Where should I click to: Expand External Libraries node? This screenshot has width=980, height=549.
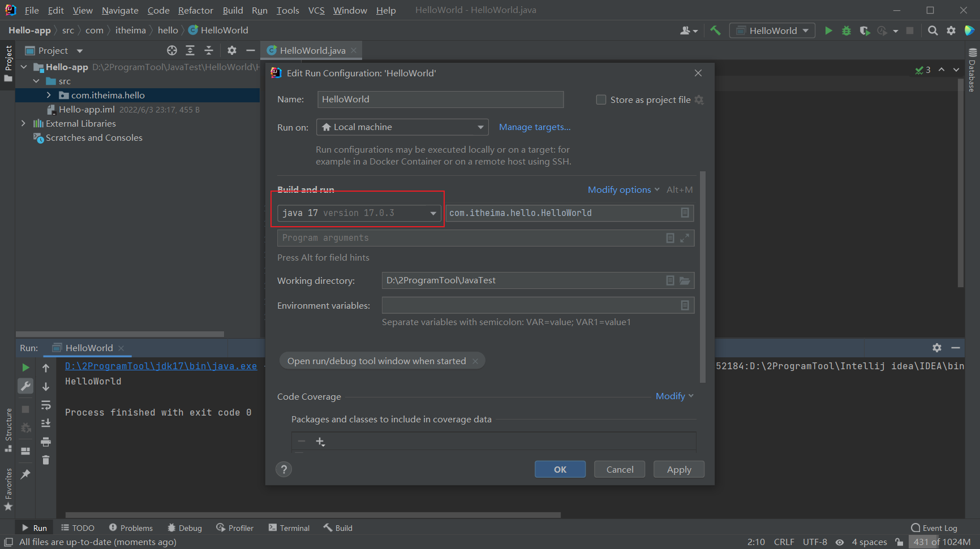(x=23, y=123)
